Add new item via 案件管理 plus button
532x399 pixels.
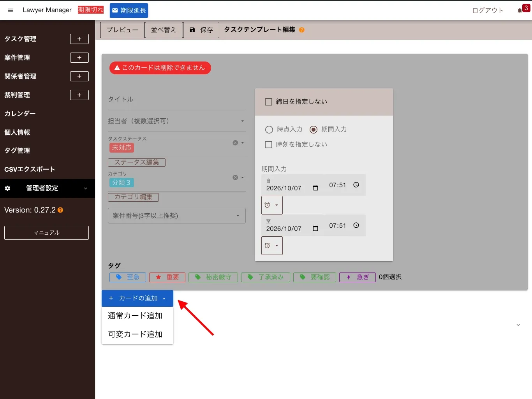coord(79,58)
